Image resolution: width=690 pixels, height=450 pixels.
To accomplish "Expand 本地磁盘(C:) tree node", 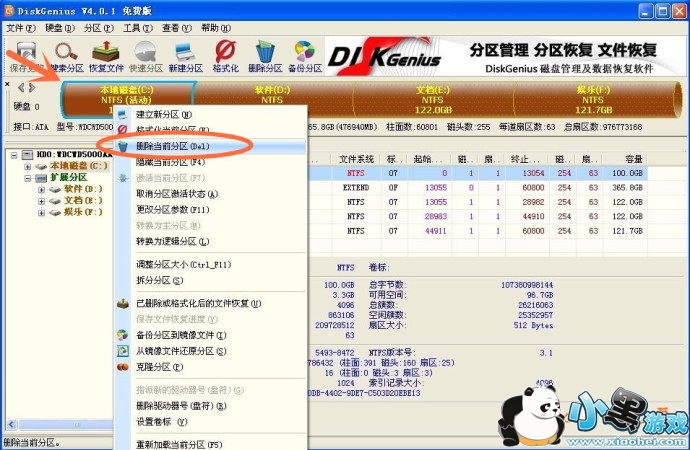I will pyautogui.click(x=28, y=166).
